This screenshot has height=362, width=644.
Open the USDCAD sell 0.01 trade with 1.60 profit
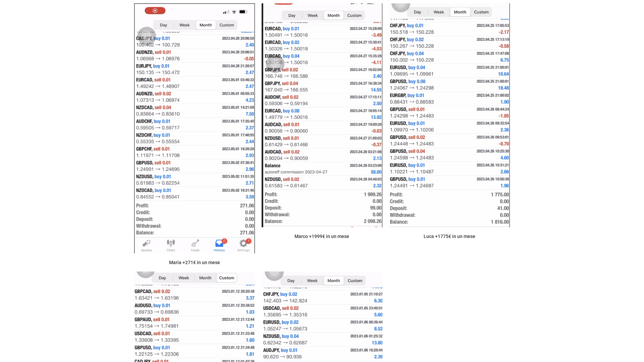point(195,337)
